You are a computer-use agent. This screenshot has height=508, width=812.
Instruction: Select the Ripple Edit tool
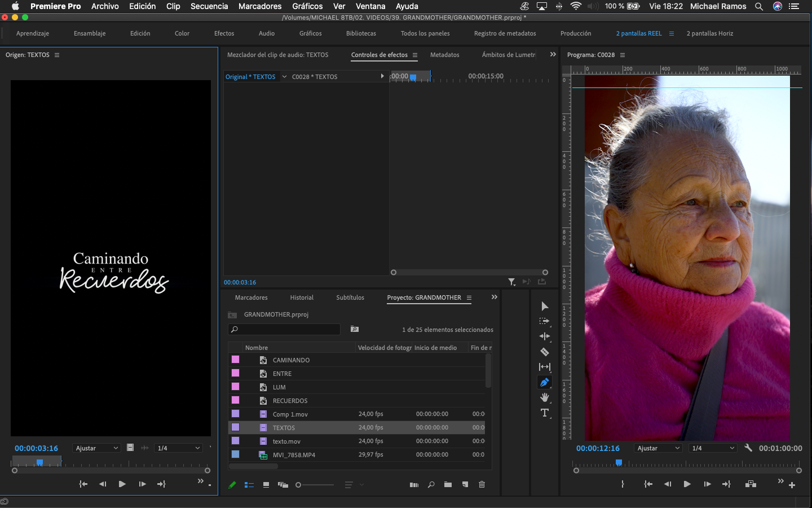[x=544, y=336]
